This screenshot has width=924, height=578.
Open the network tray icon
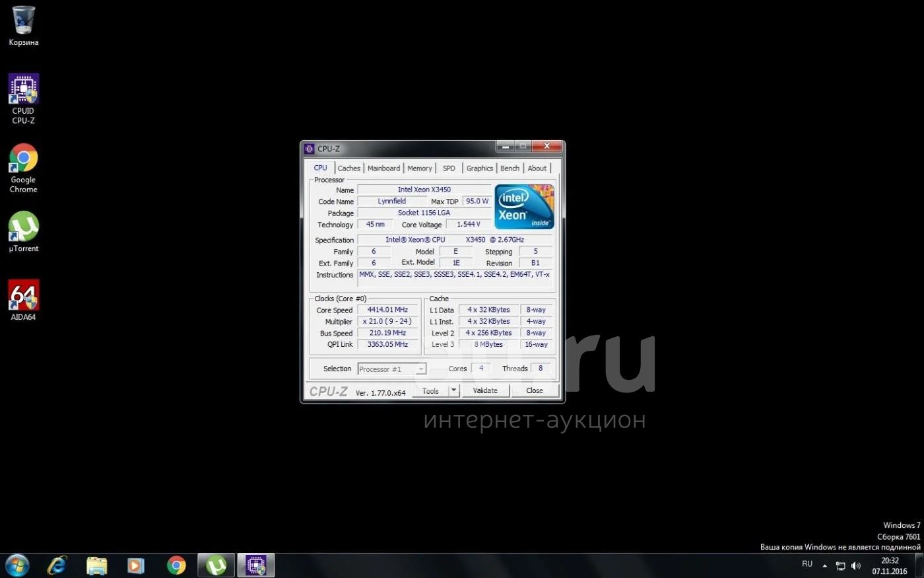coord(840,565)
